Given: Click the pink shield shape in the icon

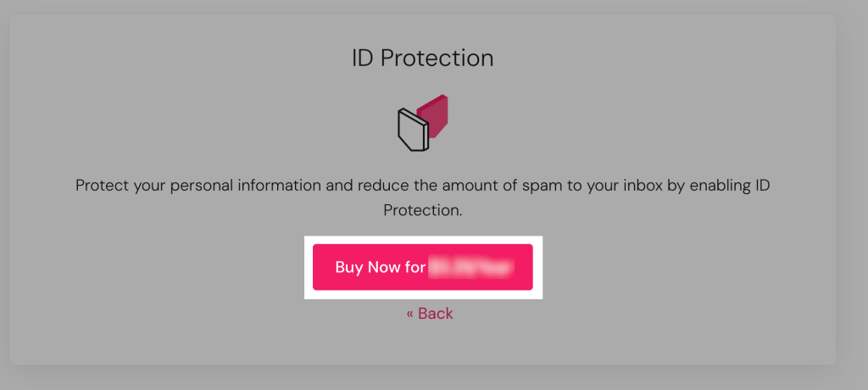Looking at the screenshot, I should pyautogui.click(x=436, y=112).
